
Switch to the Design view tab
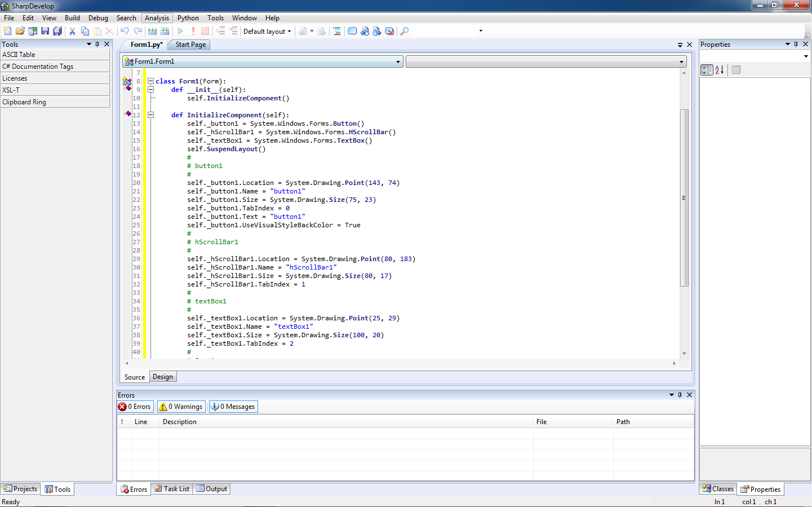[163, 377]
